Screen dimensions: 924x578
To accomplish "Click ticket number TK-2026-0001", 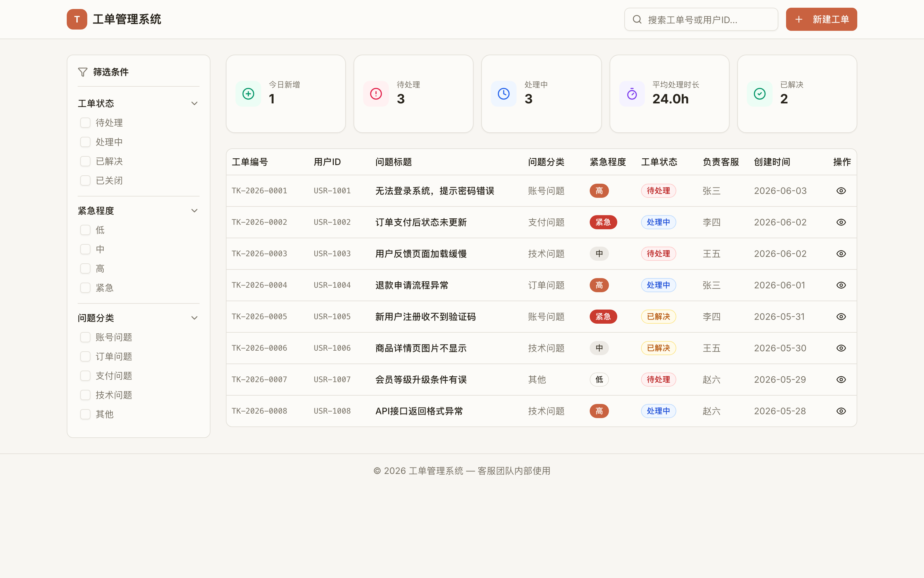I will coord(259,191).
